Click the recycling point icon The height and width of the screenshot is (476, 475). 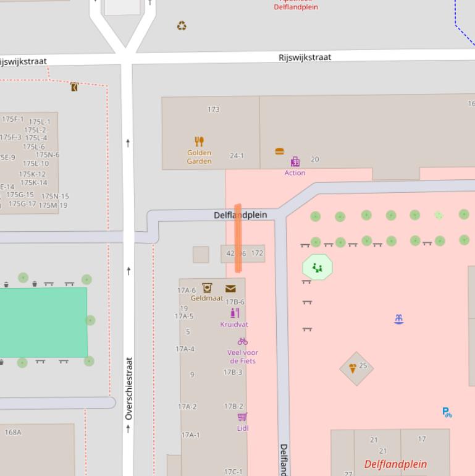click(182, 26)
